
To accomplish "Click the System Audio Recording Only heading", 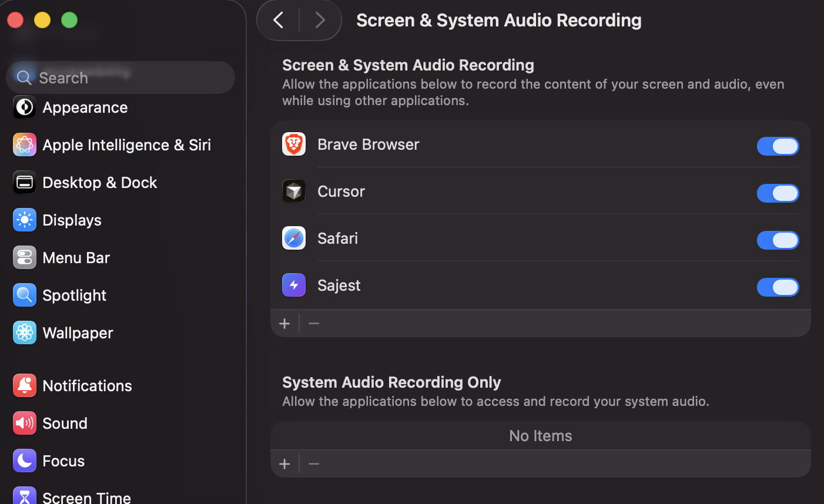I will (391, 382).
